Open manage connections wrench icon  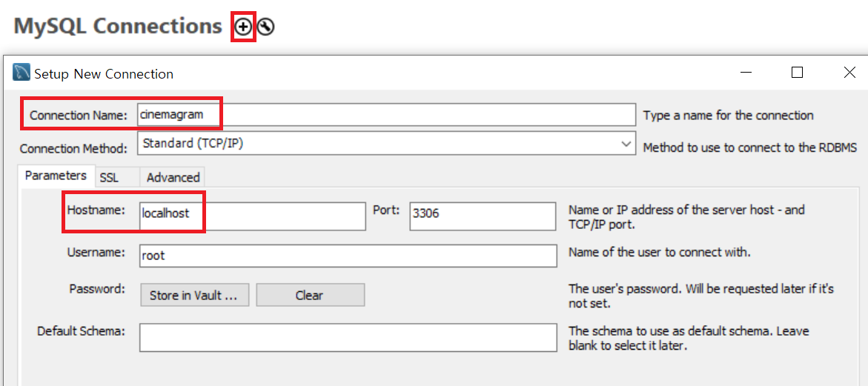[x=265, y=27]
